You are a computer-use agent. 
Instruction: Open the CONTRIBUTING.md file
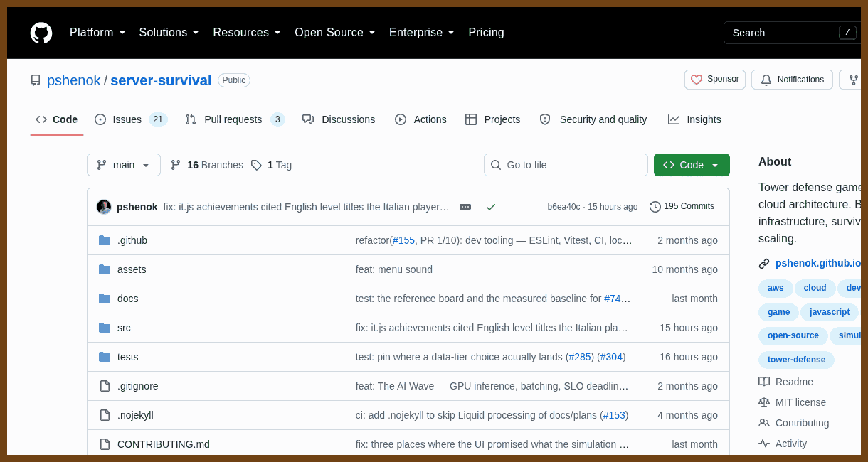[x=164, y=444]
